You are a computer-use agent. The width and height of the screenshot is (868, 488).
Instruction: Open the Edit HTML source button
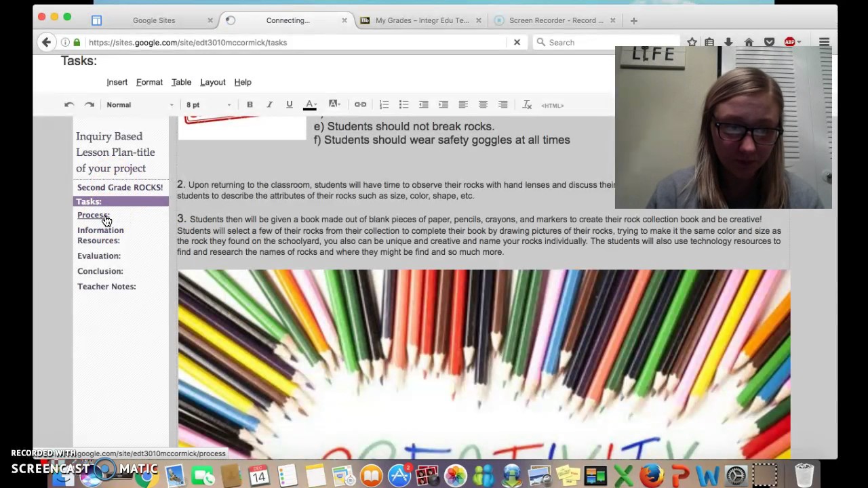(x=553, y=105)
